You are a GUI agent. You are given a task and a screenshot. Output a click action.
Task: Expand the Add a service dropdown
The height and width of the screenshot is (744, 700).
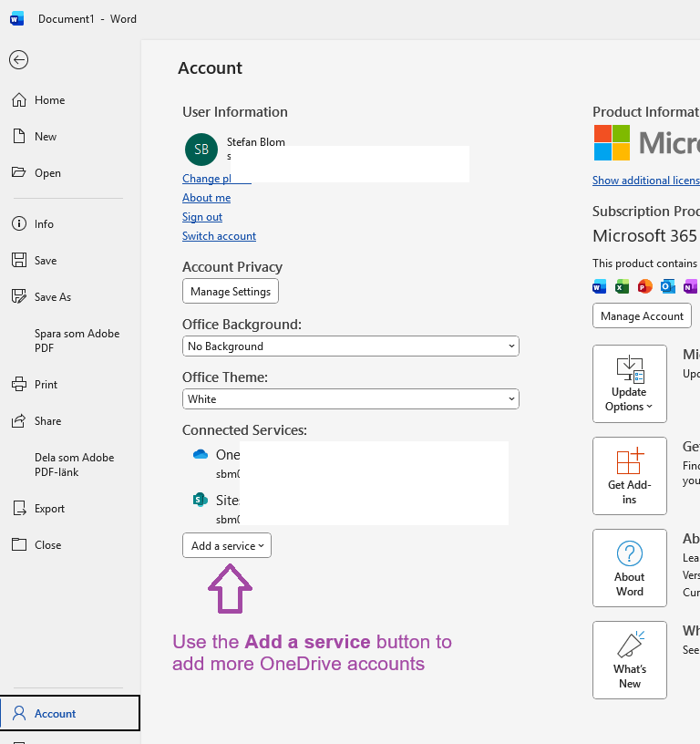pyautogui.click(x=227, y=545)
